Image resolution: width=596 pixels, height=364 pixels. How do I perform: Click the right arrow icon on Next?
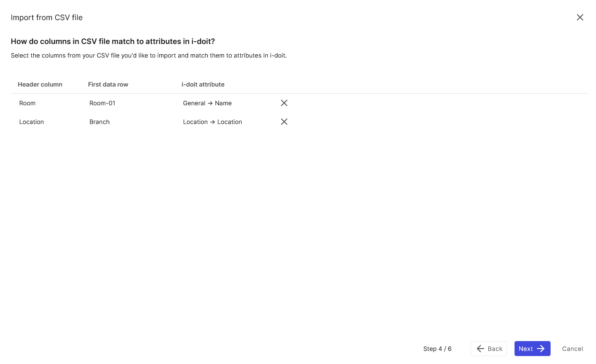(541, 349)
